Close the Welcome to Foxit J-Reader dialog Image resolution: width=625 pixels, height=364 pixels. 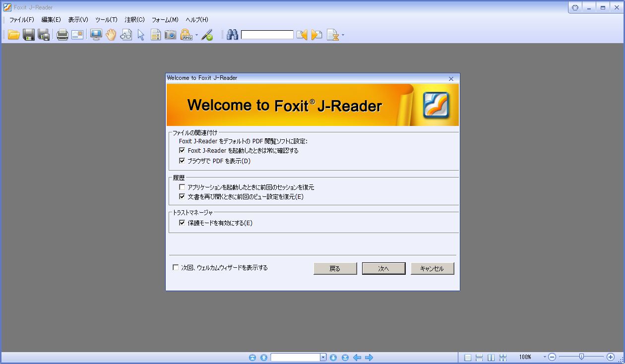point(451,78)
